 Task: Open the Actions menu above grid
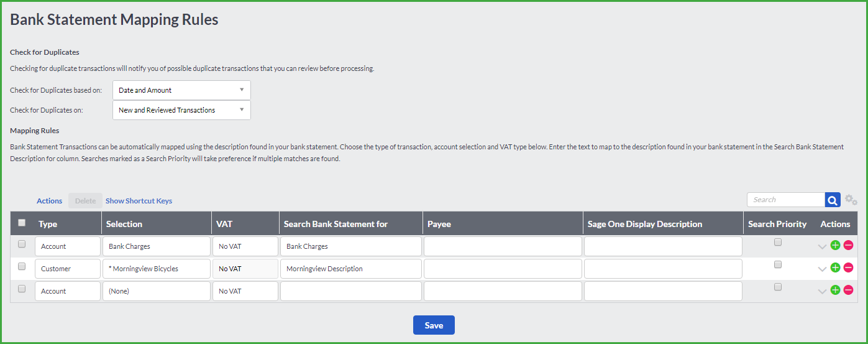[x=50, y=201]
